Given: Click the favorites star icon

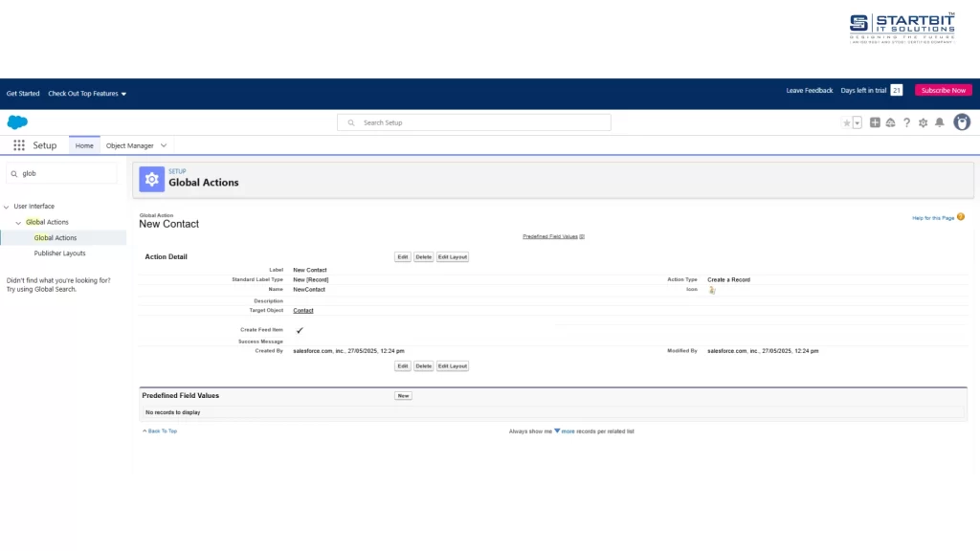Looking at the screenshot, I should click(847, 123).
